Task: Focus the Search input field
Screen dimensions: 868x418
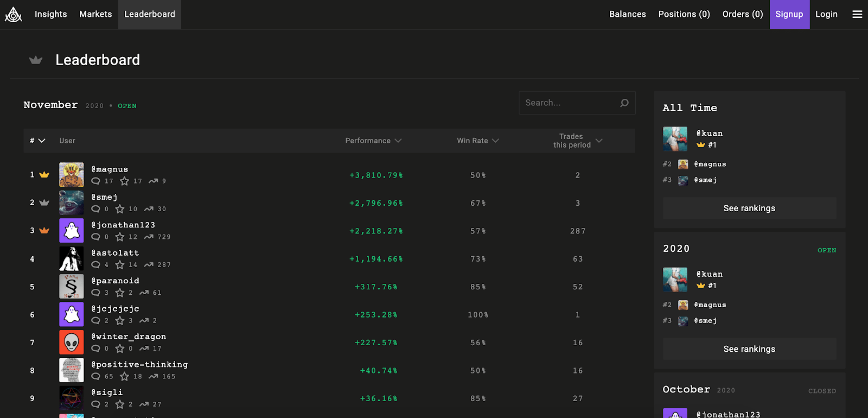Action: 577,103
